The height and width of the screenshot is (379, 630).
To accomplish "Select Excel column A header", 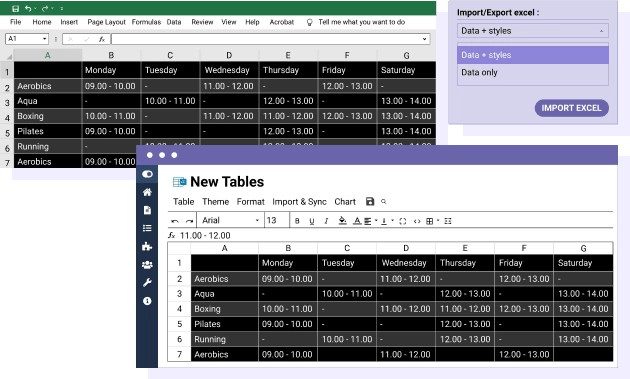I will coord(47,55).
